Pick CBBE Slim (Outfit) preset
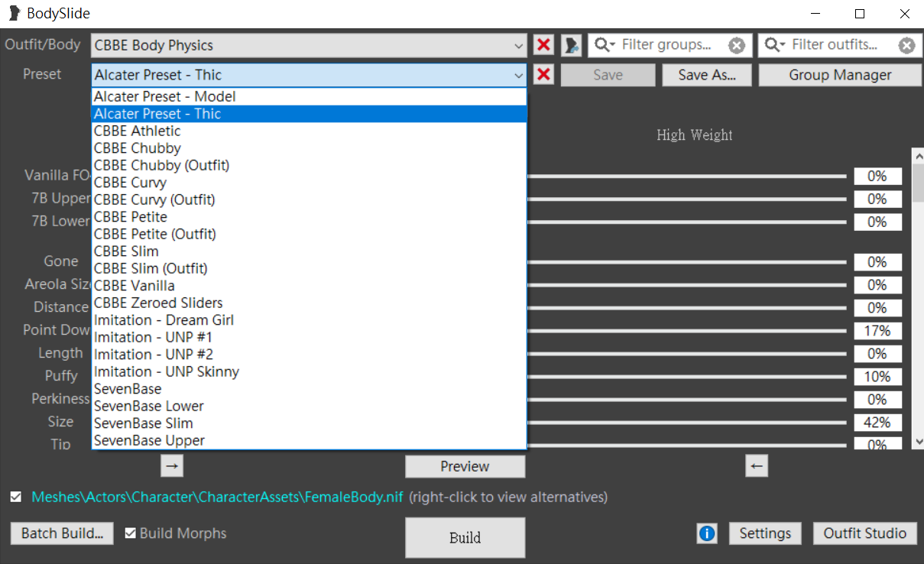The image size is (924, 564). click(310, 268)
